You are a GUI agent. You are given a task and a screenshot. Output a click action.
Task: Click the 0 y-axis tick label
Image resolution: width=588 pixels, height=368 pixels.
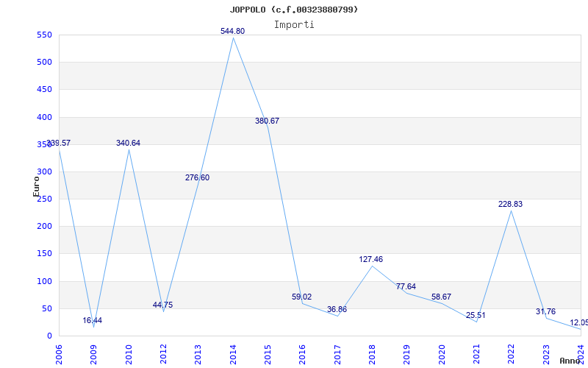click(x=49, y=336)
